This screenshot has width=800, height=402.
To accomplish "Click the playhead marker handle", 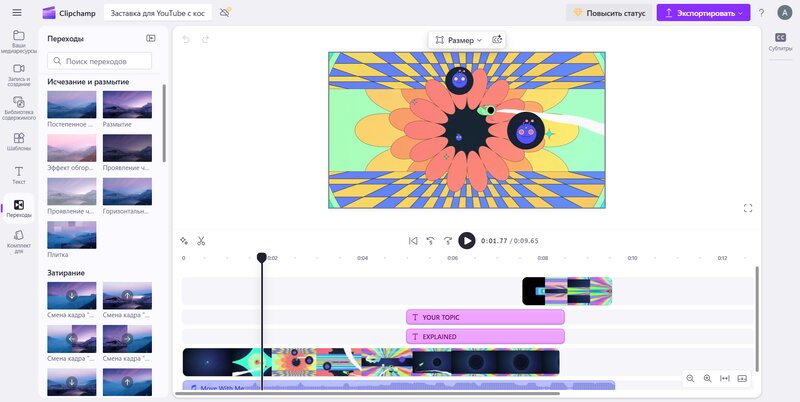I will click(261, 258).
